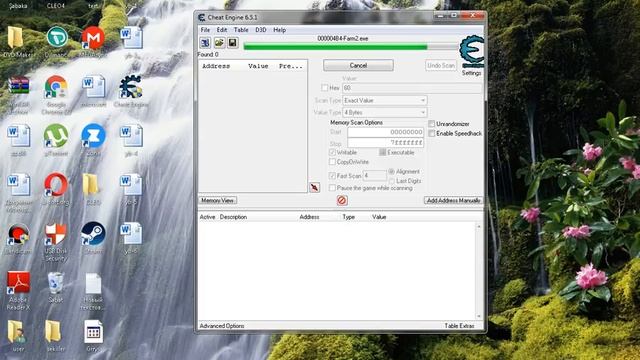Click the Fast Scan alignment value field

375,176
